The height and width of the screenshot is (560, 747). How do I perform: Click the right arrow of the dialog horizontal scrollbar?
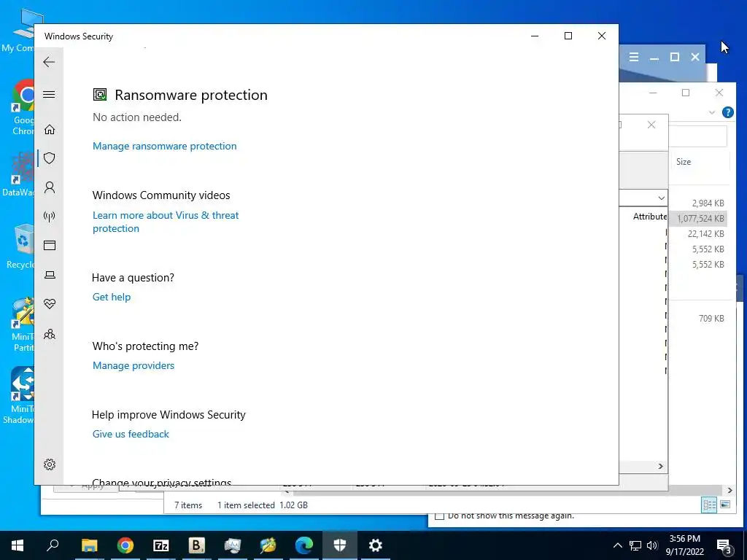point(661,466)
